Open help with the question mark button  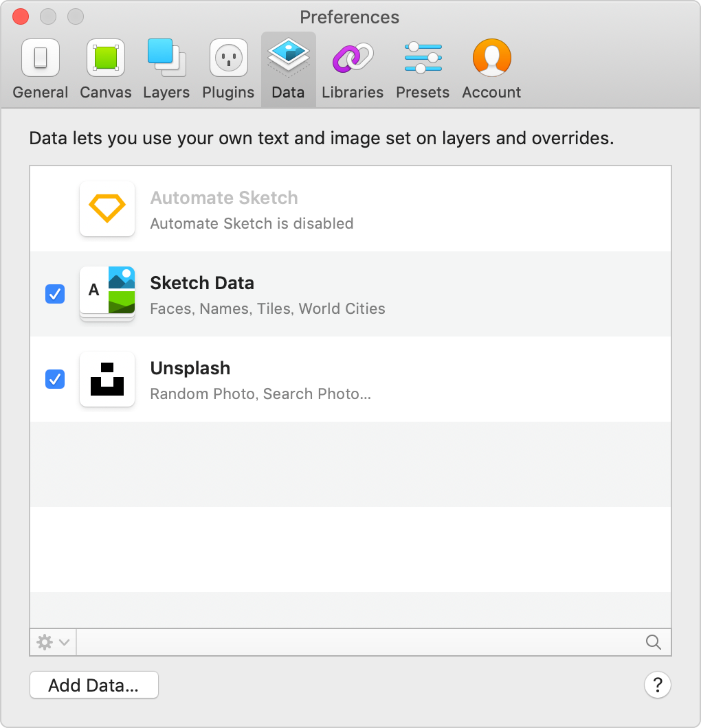point(657,685)
